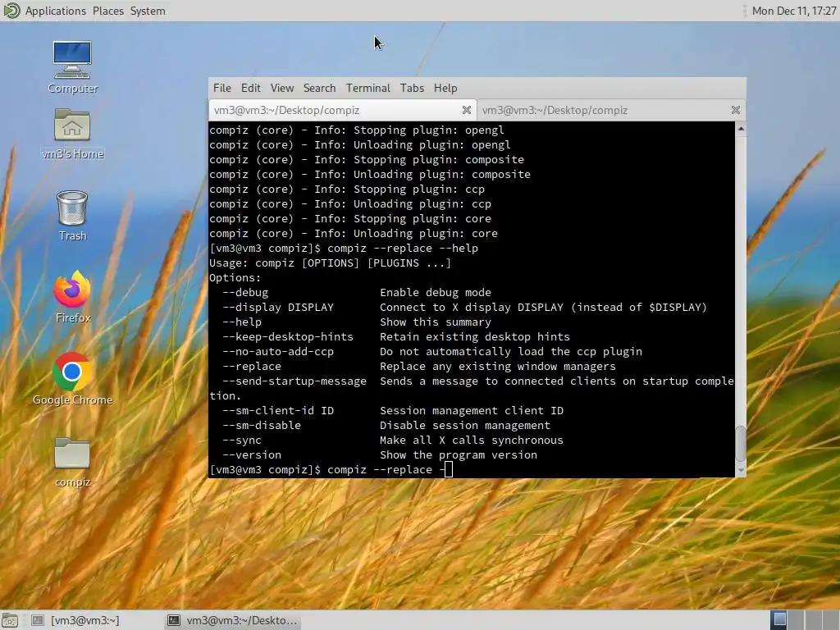The height and width of the screenshot is (630, 840).
Task: Click the '--send-startup-message' option text
Action: click(294, 381)
